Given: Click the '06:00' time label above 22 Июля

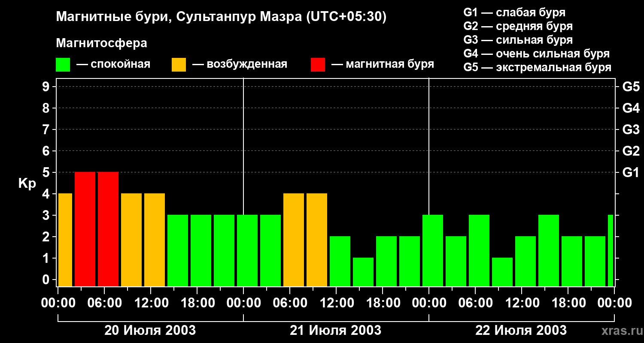Looking at the screenshot, I should [475, 303].
